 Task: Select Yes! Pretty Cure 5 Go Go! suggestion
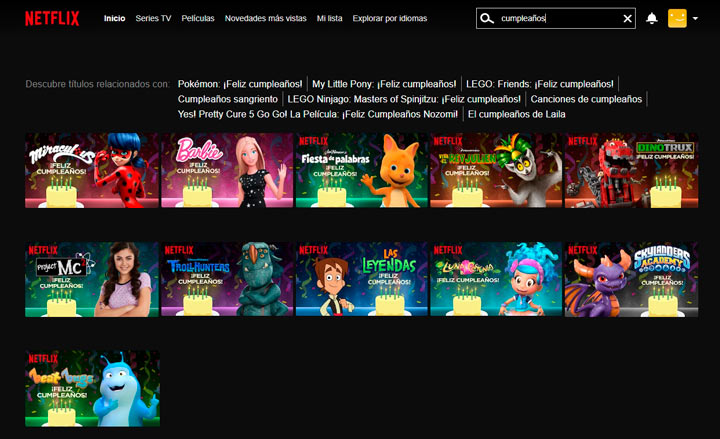[x=318, y=114]
